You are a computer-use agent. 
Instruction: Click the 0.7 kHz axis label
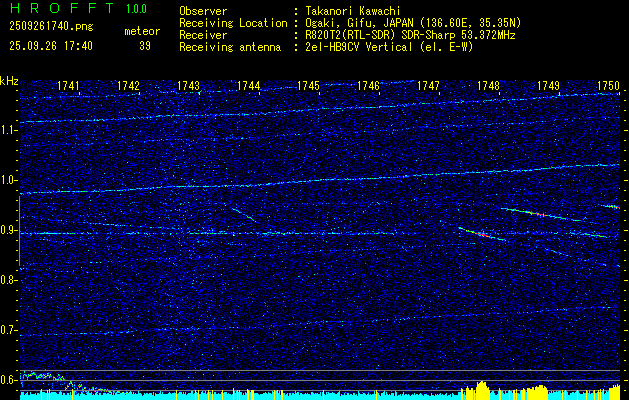(9, 330)
